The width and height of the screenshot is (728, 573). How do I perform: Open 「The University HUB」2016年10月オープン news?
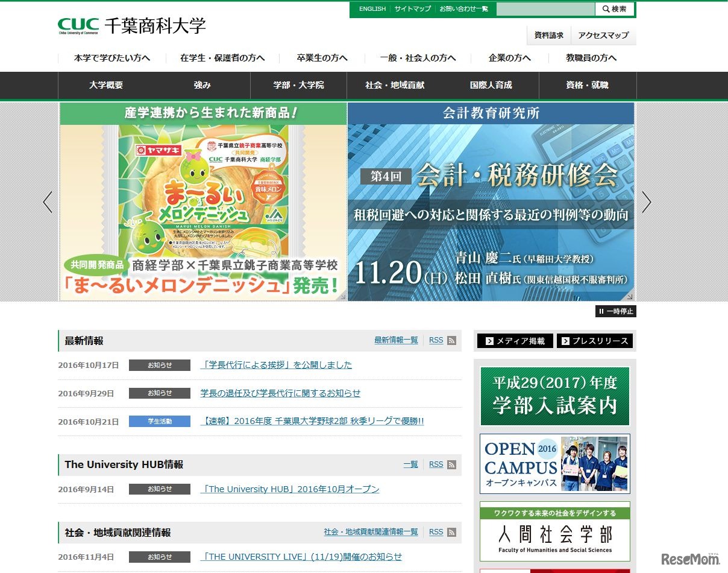(x=290, y=489)
